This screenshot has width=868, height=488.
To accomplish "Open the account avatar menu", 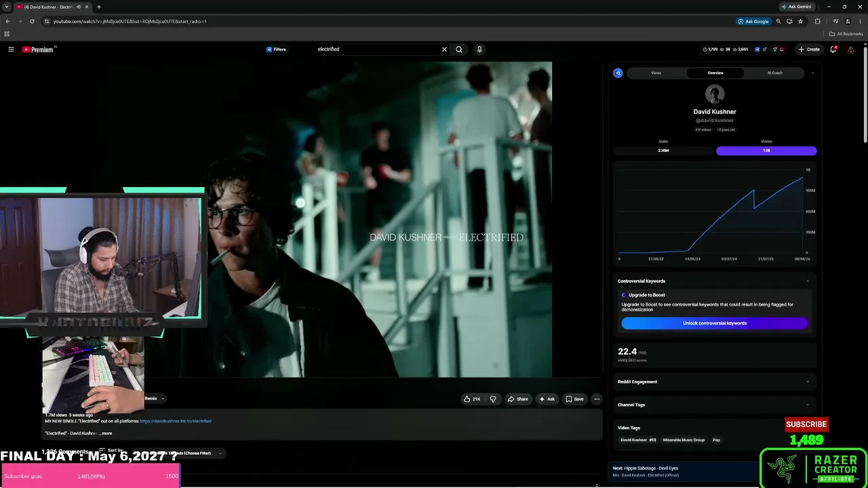I will coord(851,49).
